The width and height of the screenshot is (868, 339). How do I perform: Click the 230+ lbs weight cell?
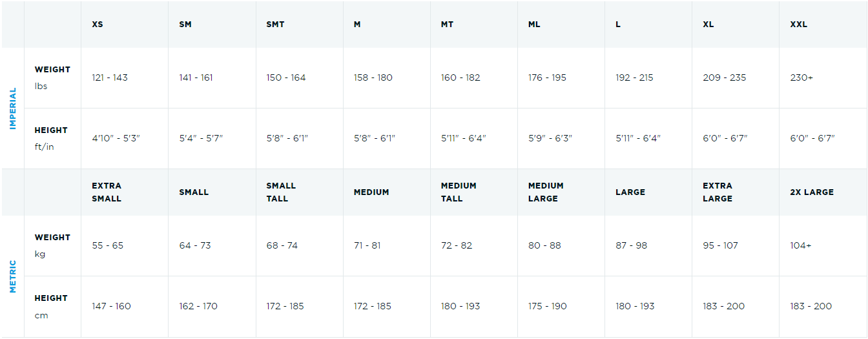coord(801,77)
